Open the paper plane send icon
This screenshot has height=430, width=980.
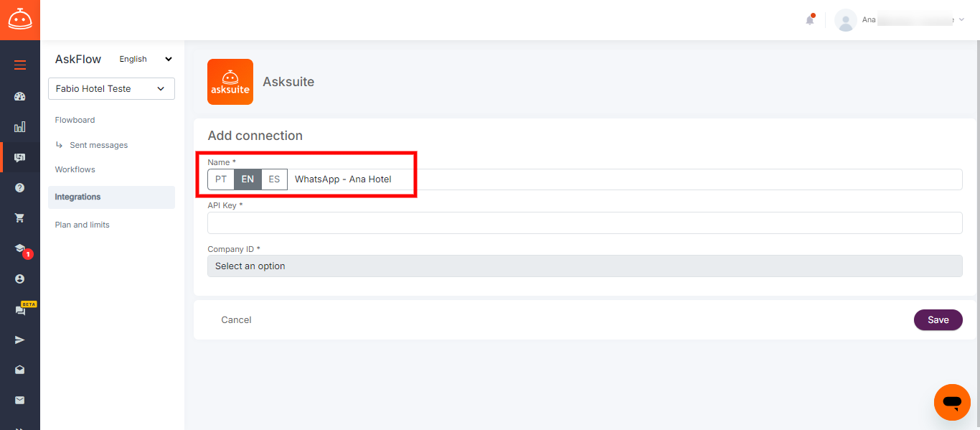20,340
